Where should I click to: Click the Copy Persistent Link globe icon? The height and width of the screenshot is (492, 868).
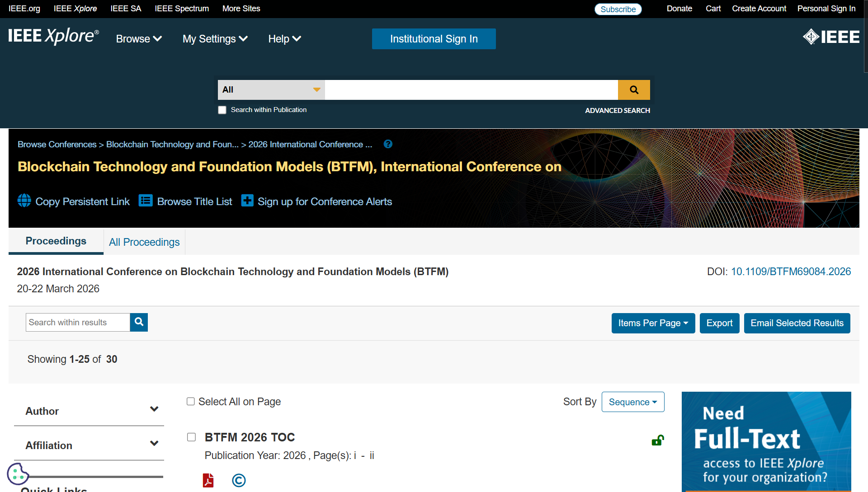(x=24, y=201)
